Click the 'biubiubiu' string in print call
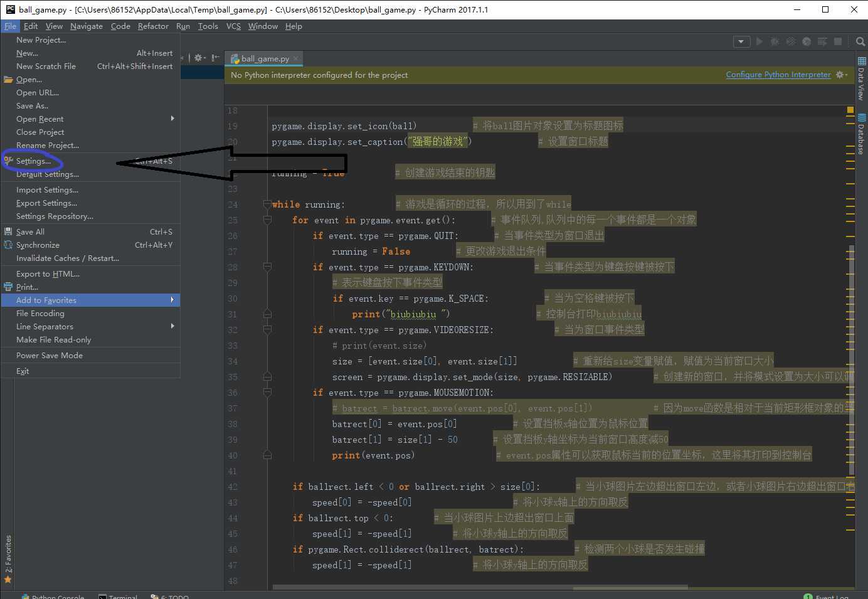The image size is (868, 599). tap(415, 314)
